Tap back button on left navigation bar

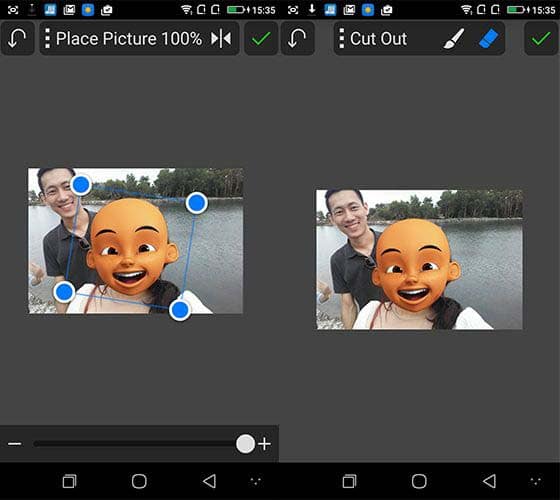209,481
